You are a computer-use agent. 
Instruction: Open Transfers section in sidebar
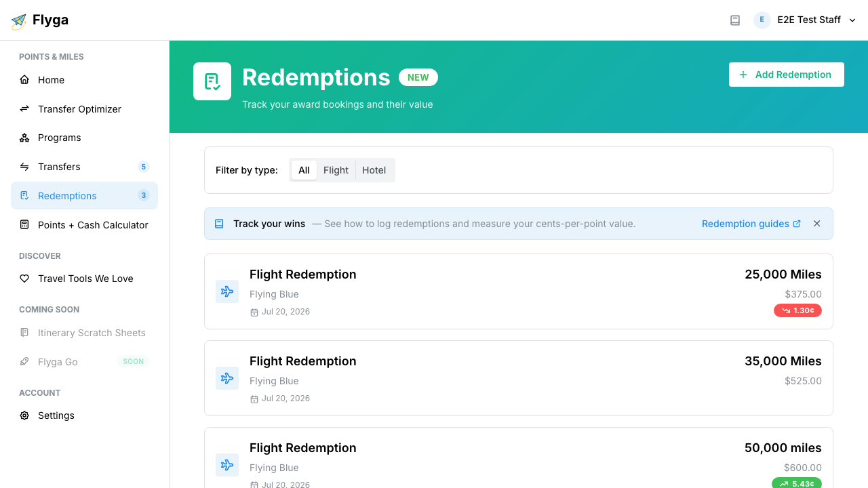tap(84, 167)
